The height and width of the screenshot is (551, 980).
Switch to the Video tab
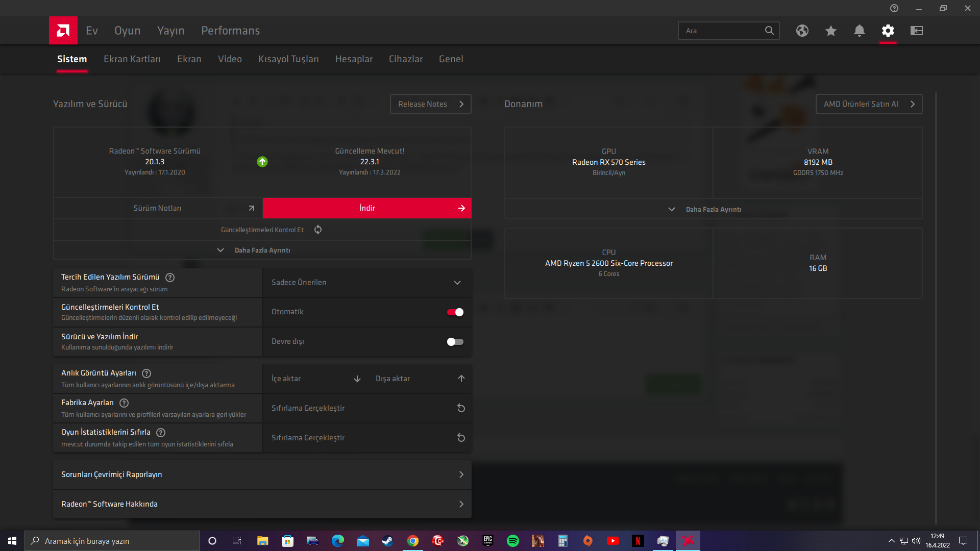(230, 59)
